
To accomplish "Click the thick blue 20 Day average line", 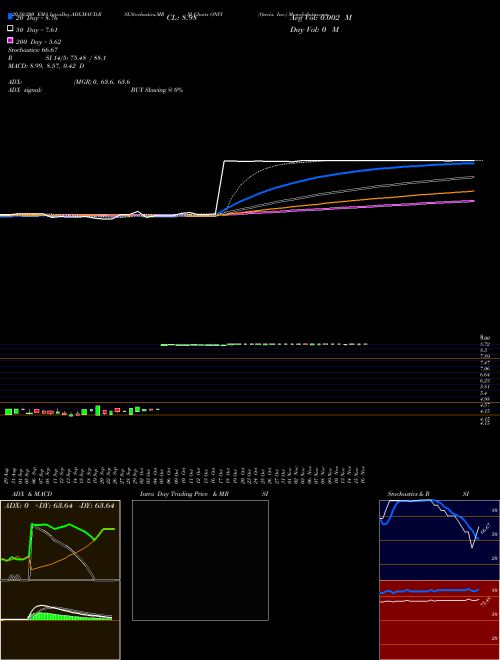I will pyautogui.click(x=345, y=173).
